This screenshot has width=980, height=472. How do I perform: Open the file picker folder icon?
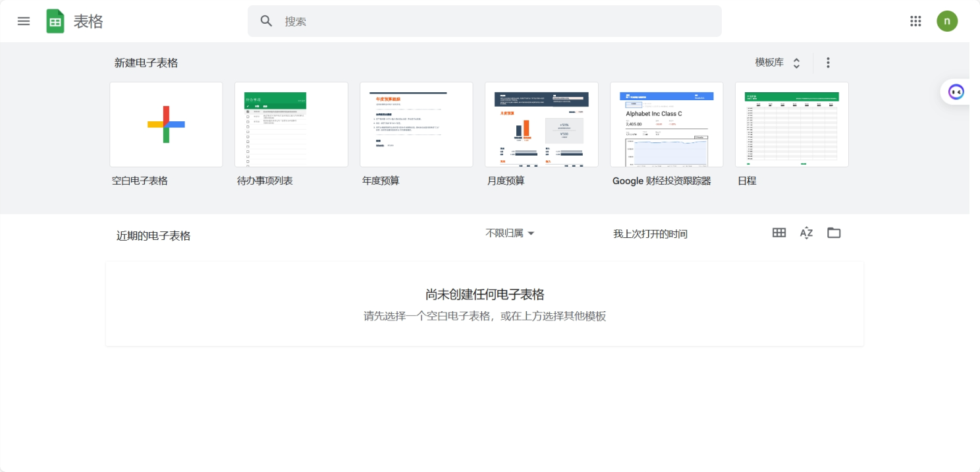(833, 233)
